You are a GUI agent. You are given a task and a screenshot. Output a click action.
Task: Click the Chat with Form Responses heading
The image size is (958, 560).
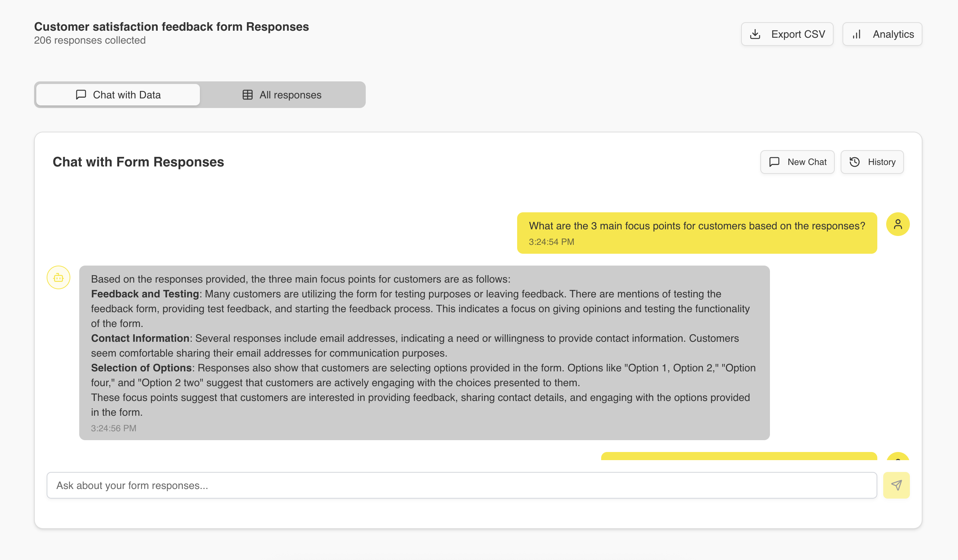point(138,162)
